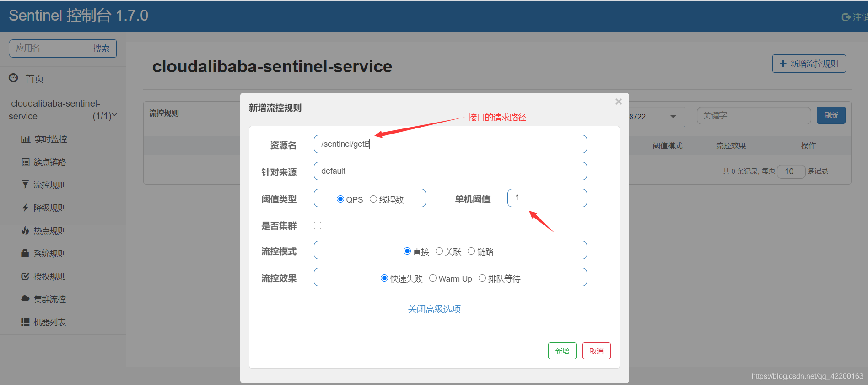Select 快速失败 flow control effect
The height and width of the screenshot is (385, 868).
384,278
